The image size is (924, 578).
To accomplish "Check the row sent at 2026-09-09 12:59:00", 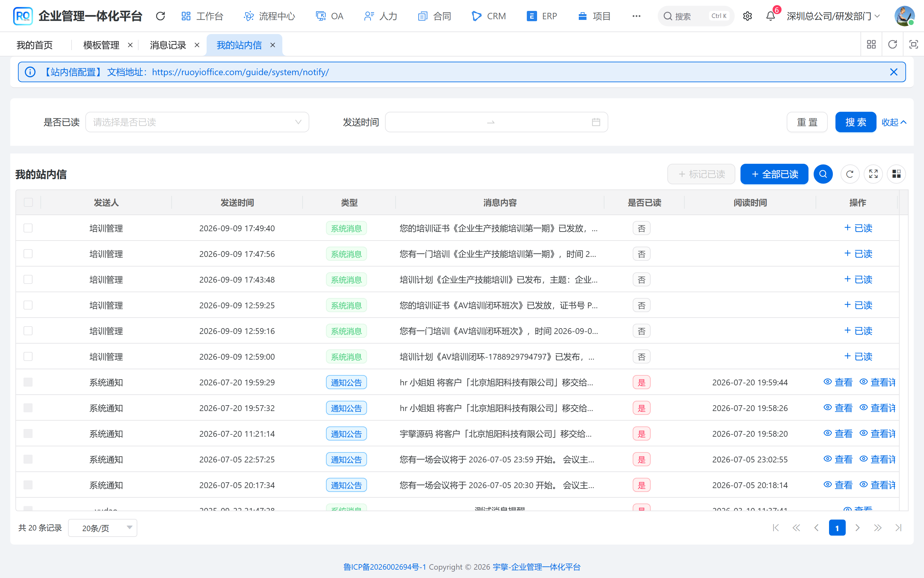I will [x=28, y=357].
